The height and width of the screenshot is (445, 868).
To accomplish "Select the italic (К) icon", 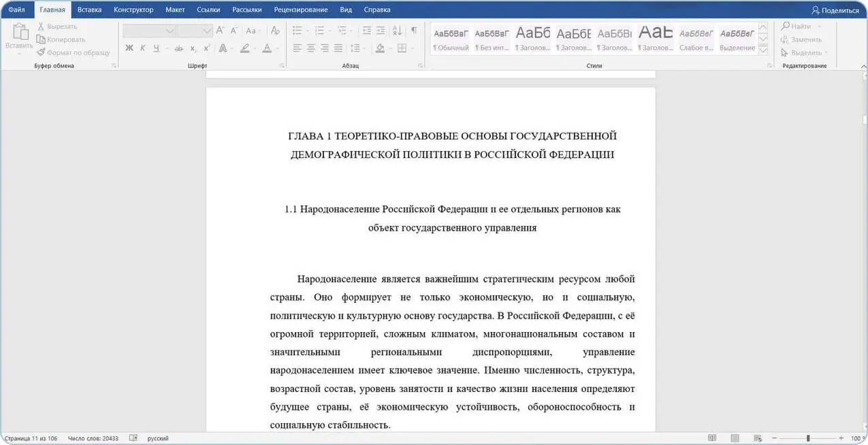I will (142, 48).
